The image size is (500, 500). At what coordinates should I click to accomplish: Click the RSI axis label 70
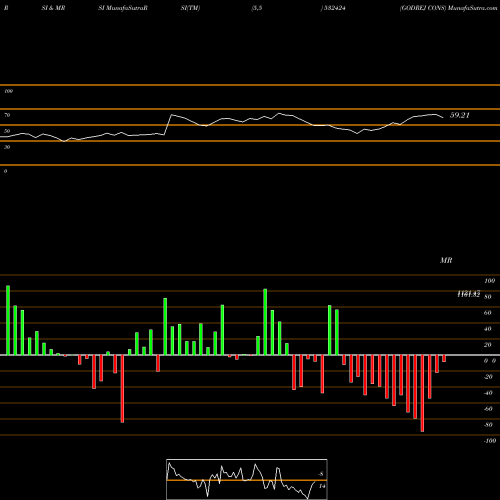click(7, 115)
